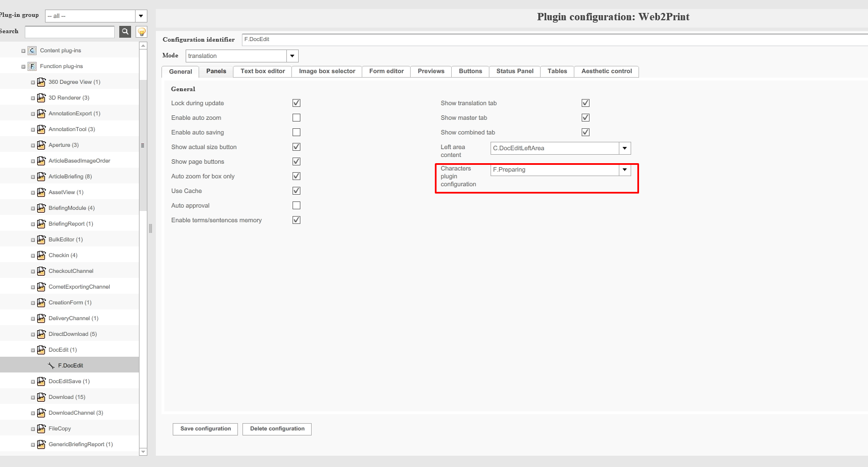Image resolution: width=868 pixels, height=467 pixels.
Task: Click the wrench icon beside F.DocEdit
Action: pos(51,365)
